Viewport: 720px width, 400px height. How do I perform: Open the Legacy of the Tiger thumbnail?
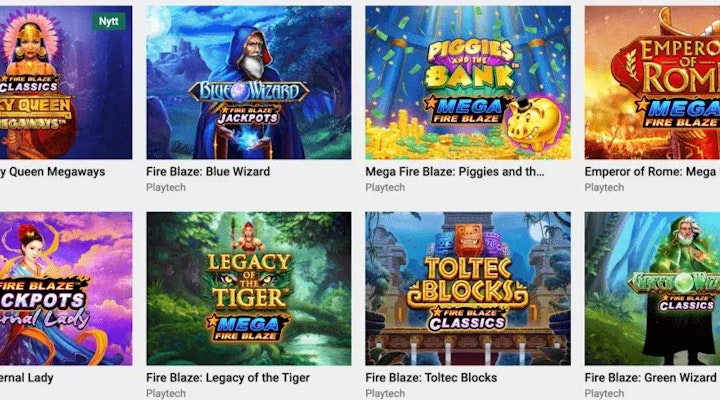(249, 288)
